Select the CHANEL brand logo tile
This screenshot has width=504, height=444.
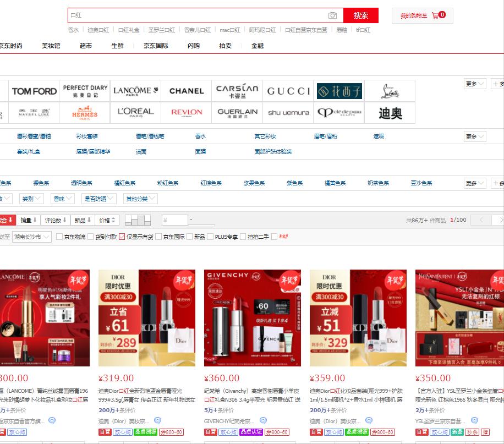(187, 91)
